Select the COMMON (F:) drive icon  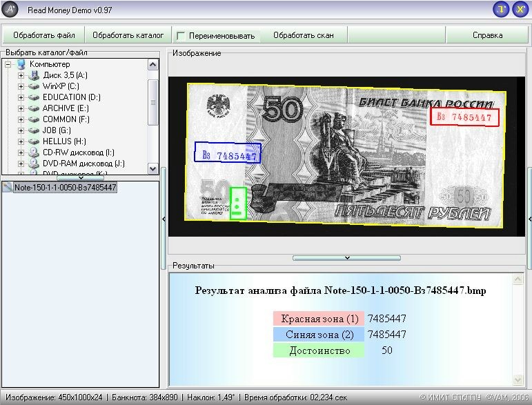tap(34, 119)
